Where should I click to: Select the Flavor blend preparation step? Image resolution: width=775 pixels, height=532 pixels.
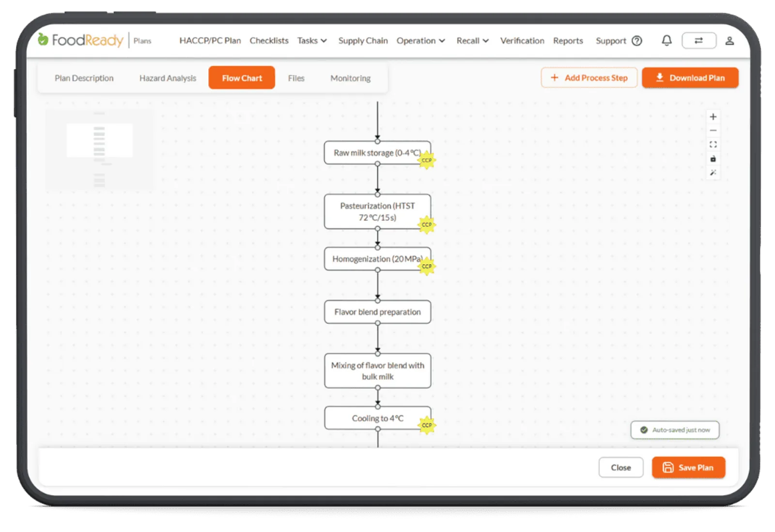(x=377, y=312)
